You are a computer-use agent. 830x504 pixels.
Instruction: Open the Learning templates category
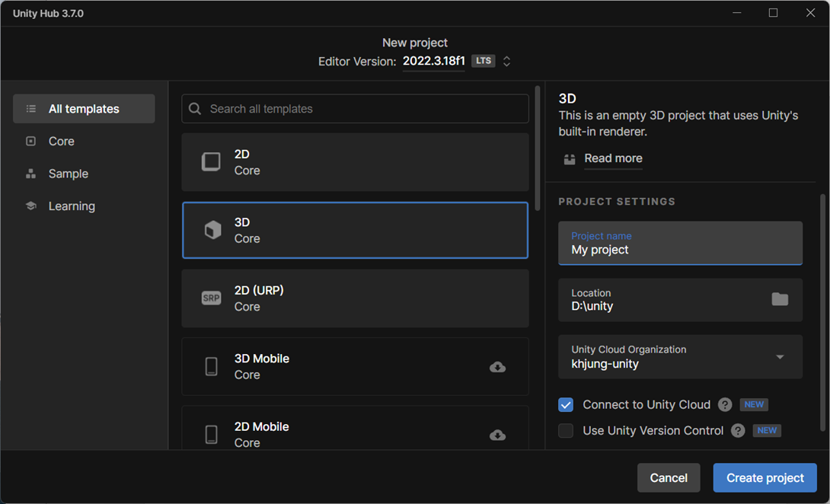click(72, 206)
